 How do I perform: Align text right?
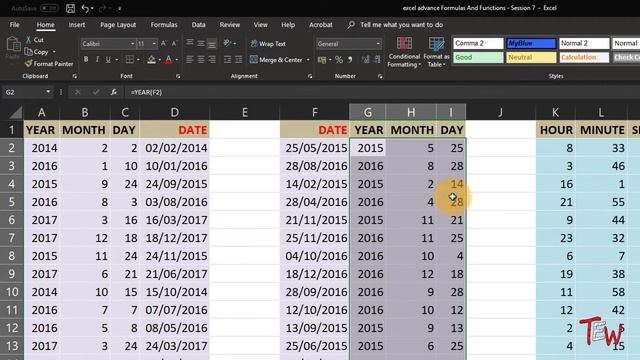[x=212, y=60]
